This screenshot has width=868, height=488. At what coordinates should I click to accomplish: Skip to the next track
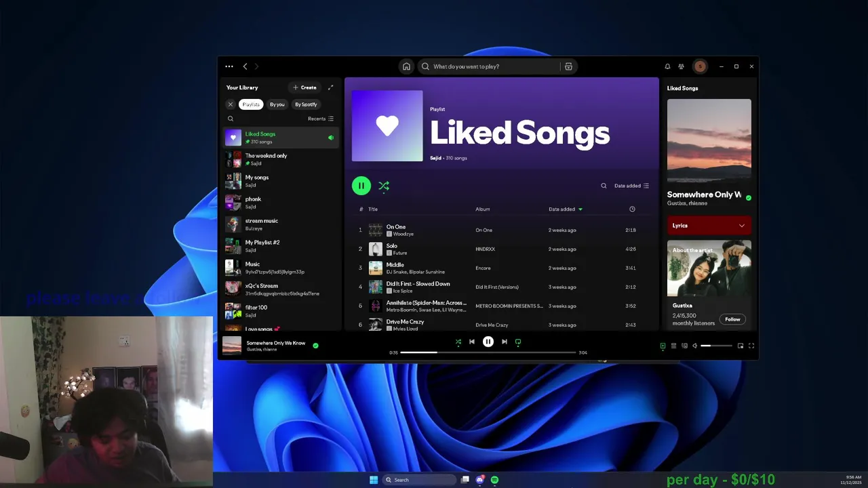pyautogui.click(x=504, y=342)
